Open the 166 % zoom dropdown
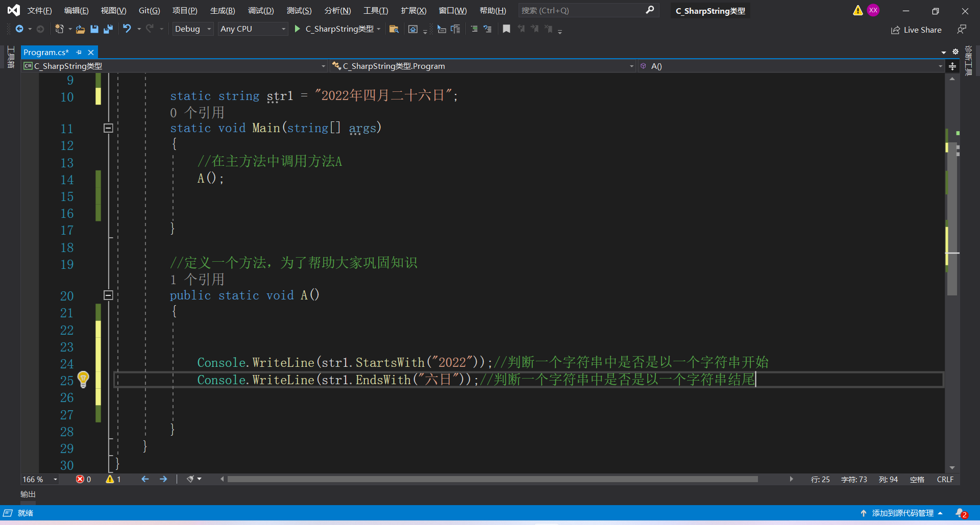Screen dimensions: 980x525 tap(40, 480)
